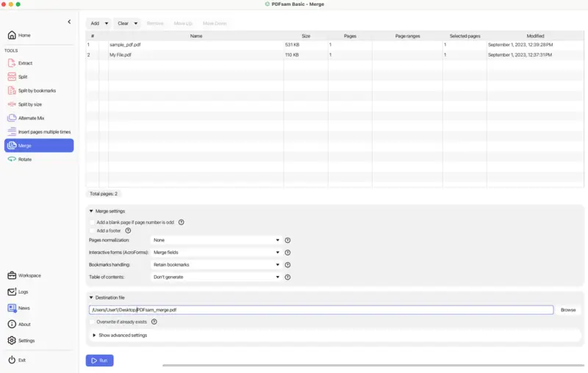Open the Pages normalization dropdown

pyautogui.click(x=216, y=240)
